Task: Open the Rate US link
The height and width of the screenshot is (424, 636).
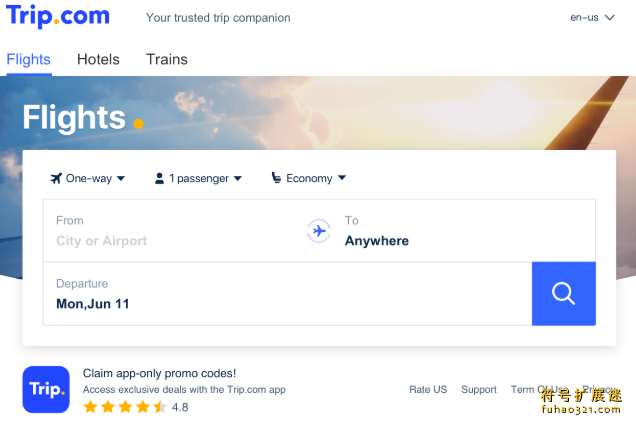Action: [428, 390]
